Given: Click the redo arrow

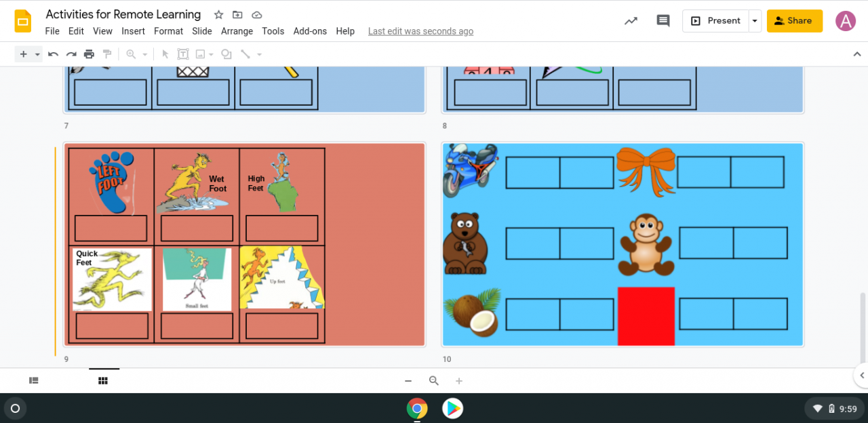Looking at the screenshot, I should pos(71,54).
